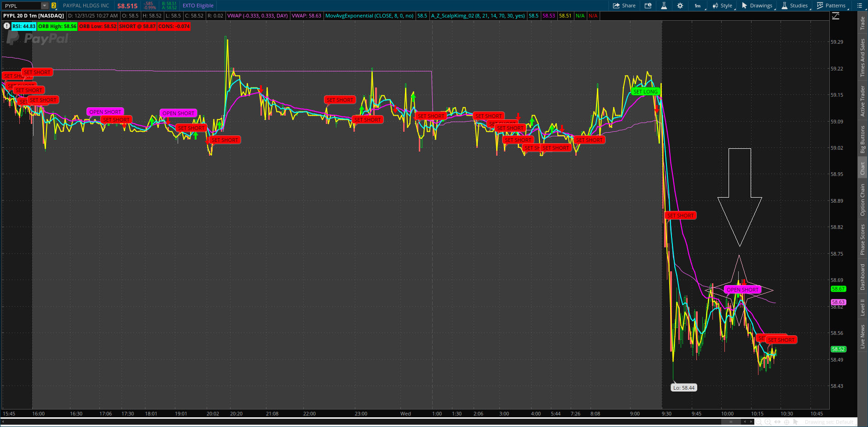Open chart settings gear icon
This screenshot has height=427, width=868.
click(680, 6)
